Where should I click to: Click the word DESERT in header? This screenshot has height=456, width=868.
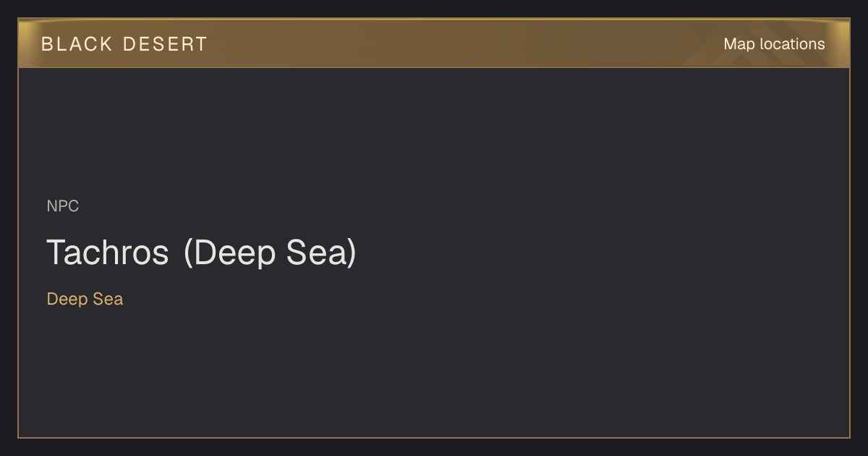[165, 44]
